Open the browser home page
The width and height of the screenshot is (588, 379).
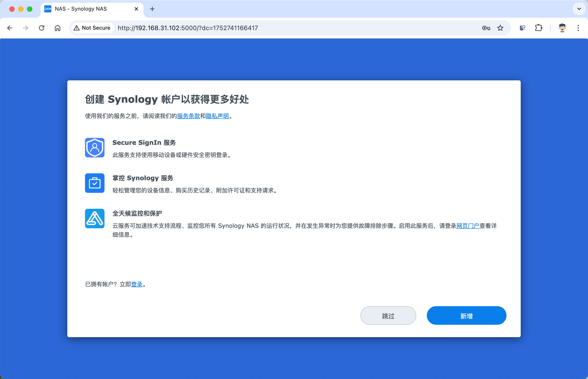point(58,28)
